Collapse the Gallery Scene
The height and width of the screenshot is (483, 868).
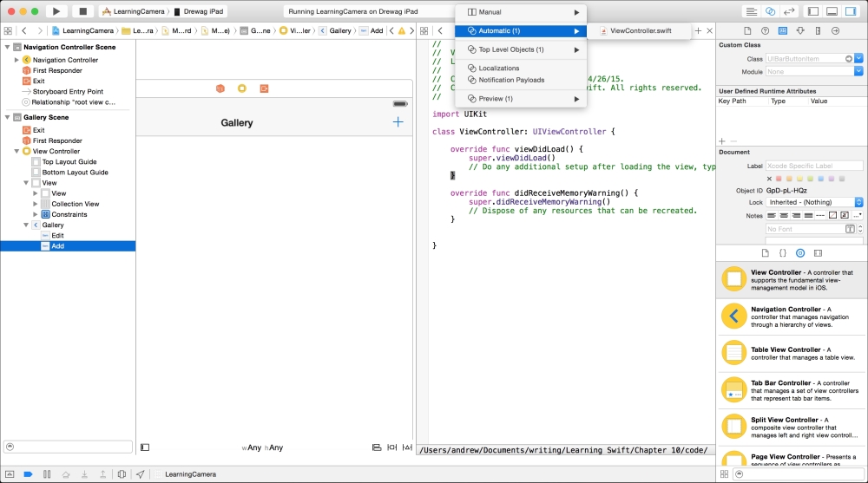click(x=7, y=117)
